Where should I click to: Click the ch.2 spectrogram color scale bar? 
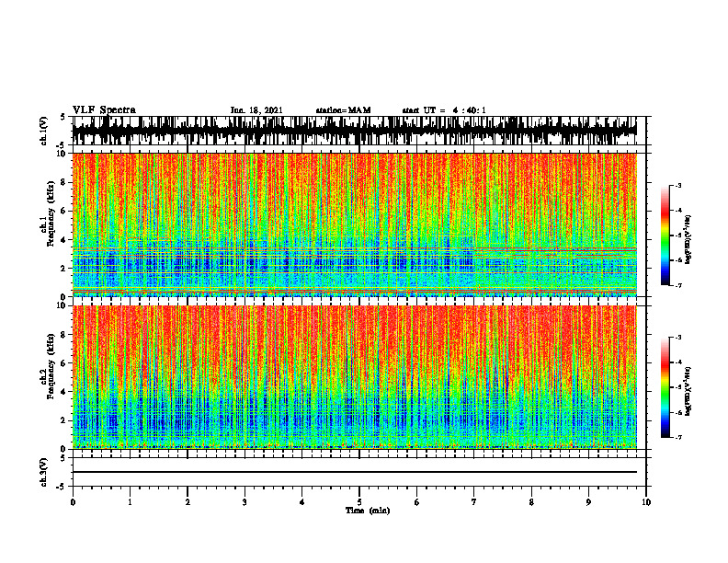(665, 387)
